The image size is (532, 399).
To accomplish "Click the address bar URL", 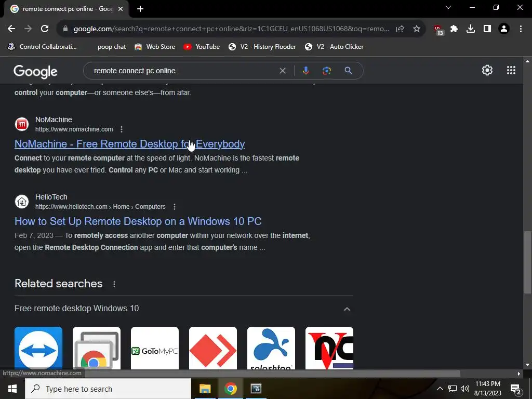I will (231, 29).
